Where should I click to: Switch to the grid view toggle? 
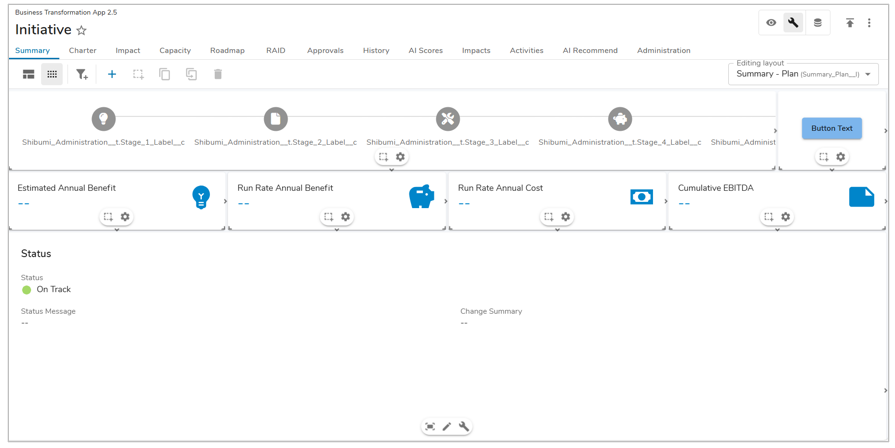pyautogui.click(x=52, y=74)
